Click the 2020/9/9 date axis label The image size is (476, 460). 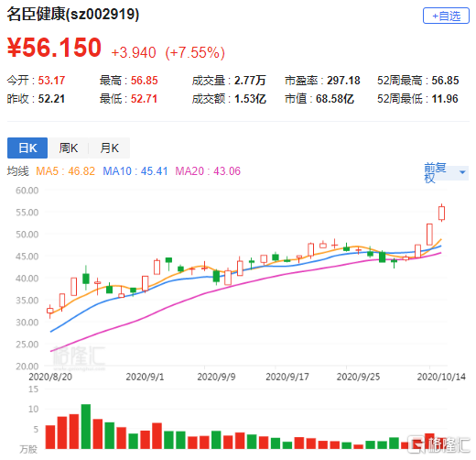pos(216,377)
